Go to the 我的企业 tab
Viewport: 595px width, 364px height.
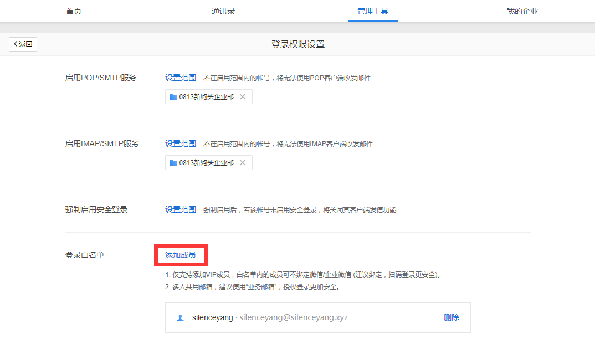(522, 11)
